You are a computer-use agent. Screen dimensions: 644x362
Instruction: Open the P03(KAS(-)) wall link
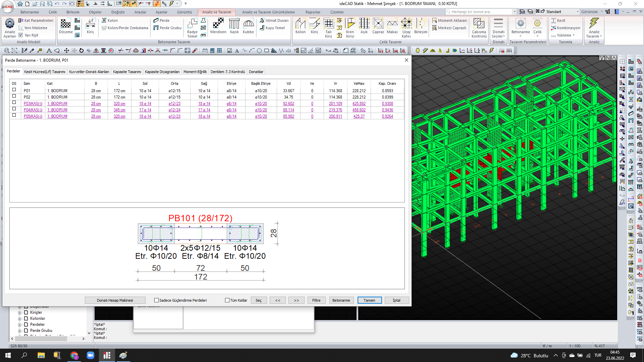tap(33, 104)
